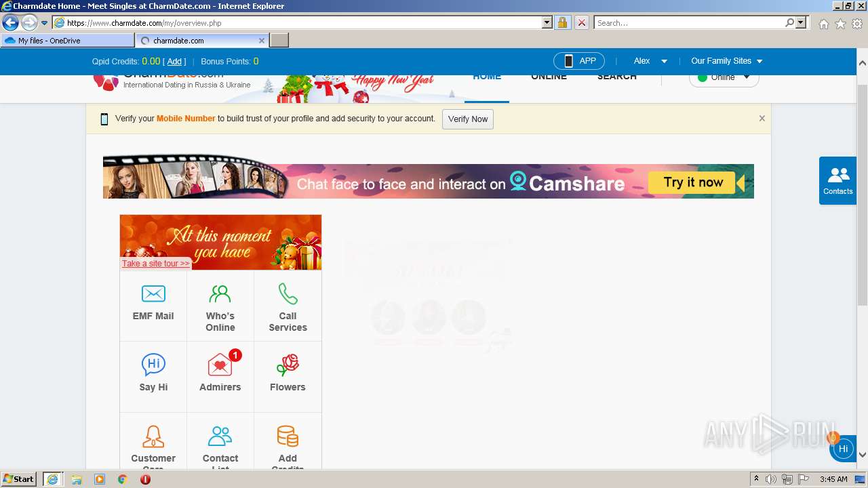
Task: Go to the HOME tab
Action: [x=487, y=77]
